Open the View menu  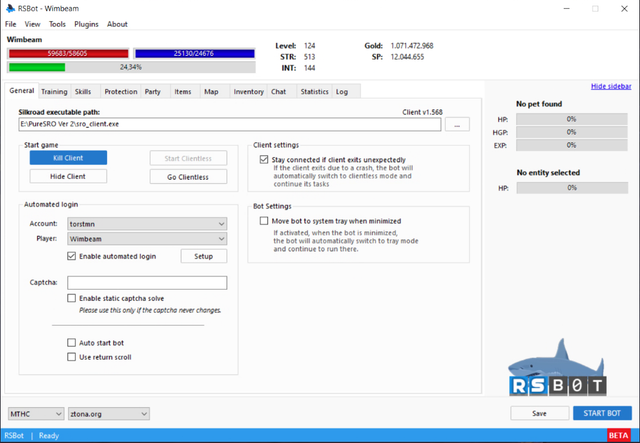pos(32,24)
